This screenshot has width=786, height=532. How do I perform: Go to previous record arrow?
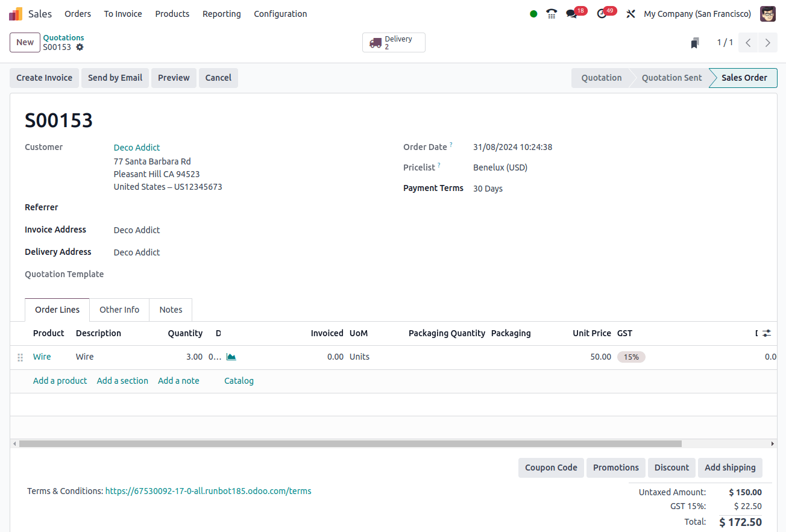point(747,43)
